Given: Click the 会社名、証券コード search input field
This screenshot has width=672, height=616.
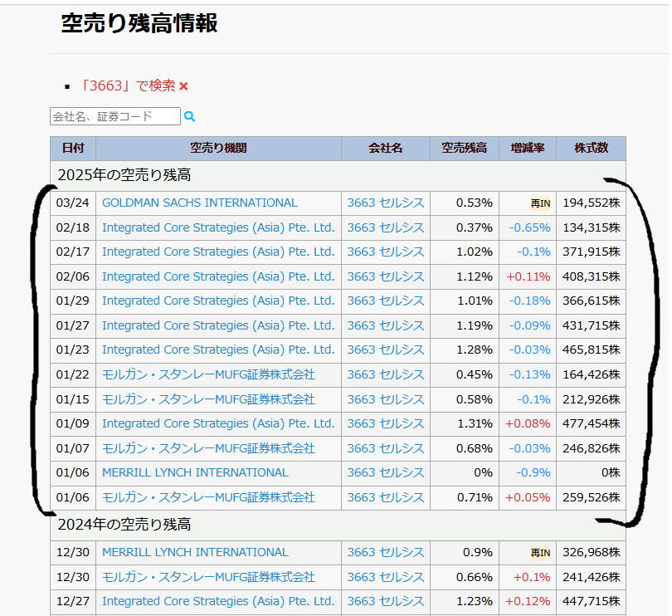Looking at the screenshot, I should click(116, 116).
